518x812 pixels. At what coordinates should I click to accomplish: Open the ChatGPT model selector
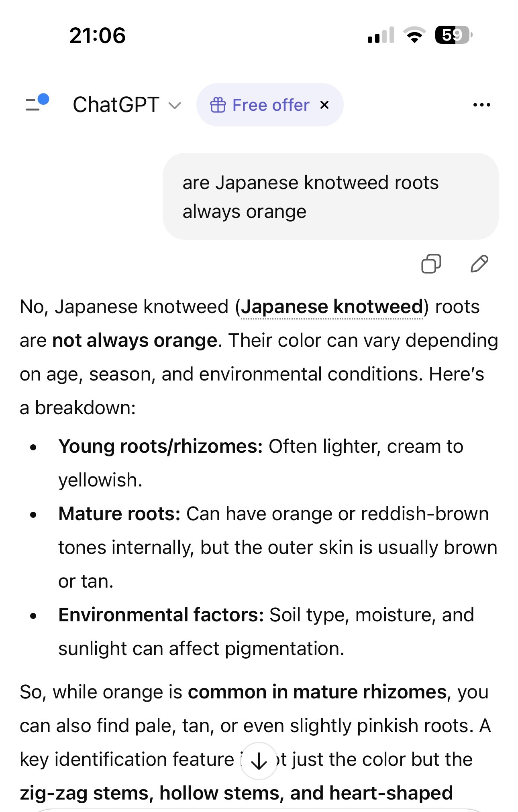coord(116,105)
